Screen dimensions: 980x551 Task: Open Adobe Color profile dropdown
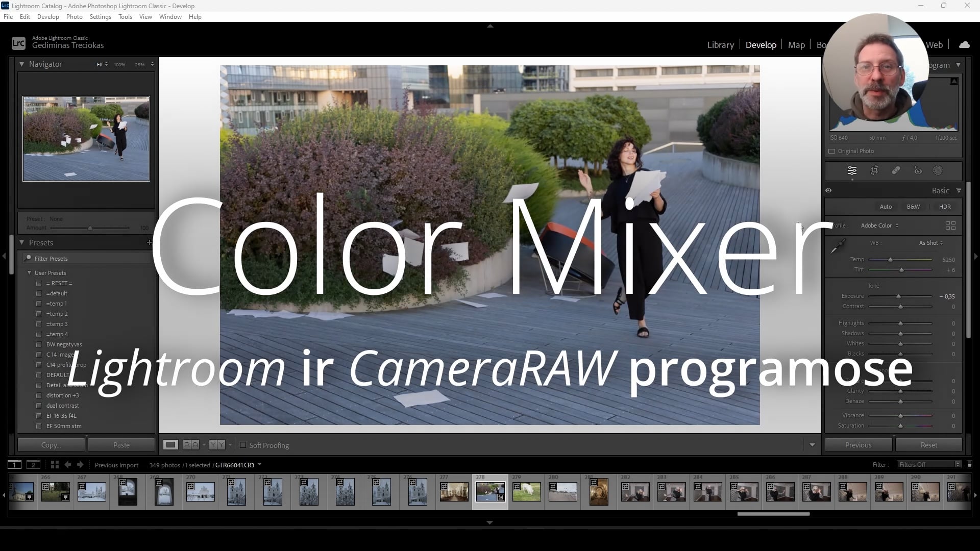[x=879, y=226]
